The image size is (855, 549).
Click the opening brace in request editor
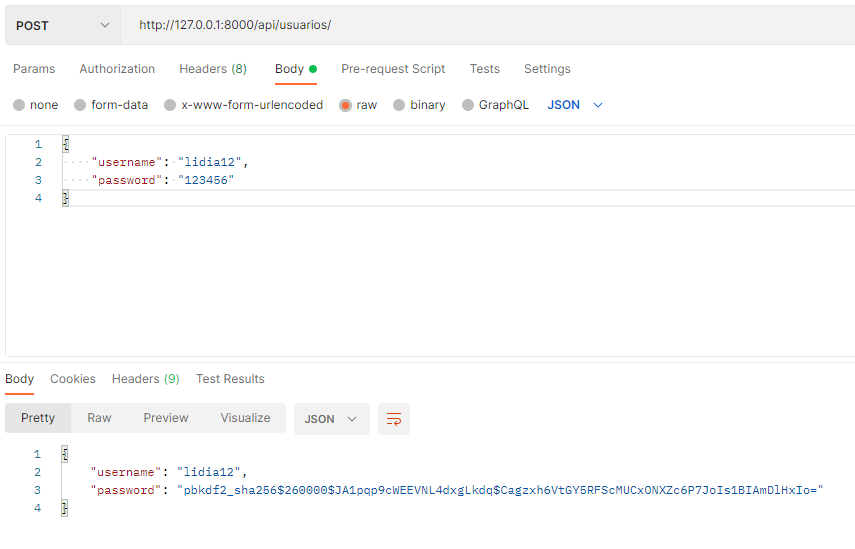(x=65, y=144)
